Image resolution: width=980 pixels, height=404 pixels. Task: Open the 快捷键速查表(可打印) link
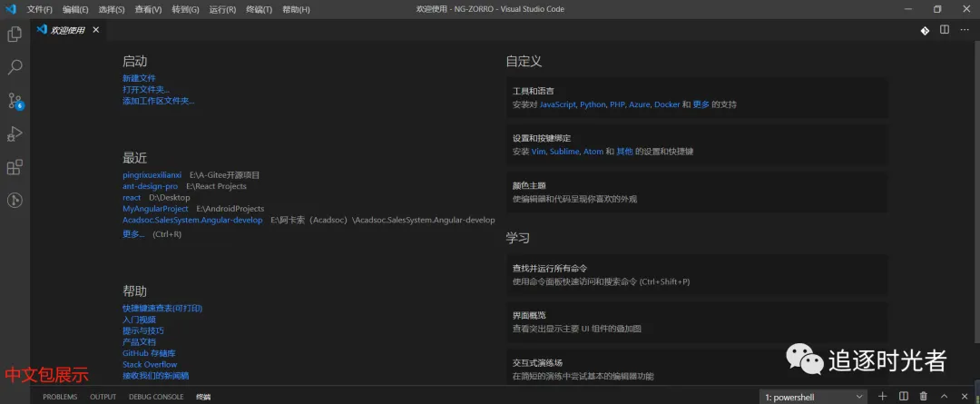click(x=162, y=309)
